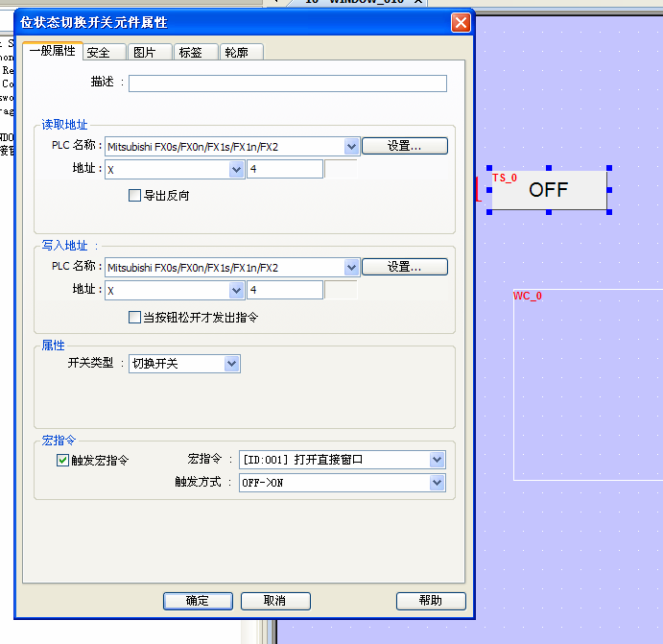The width and height of the screenshot is (663, 644).
Task: Click 设置... button in 写入地址 section
Action: 404,267
